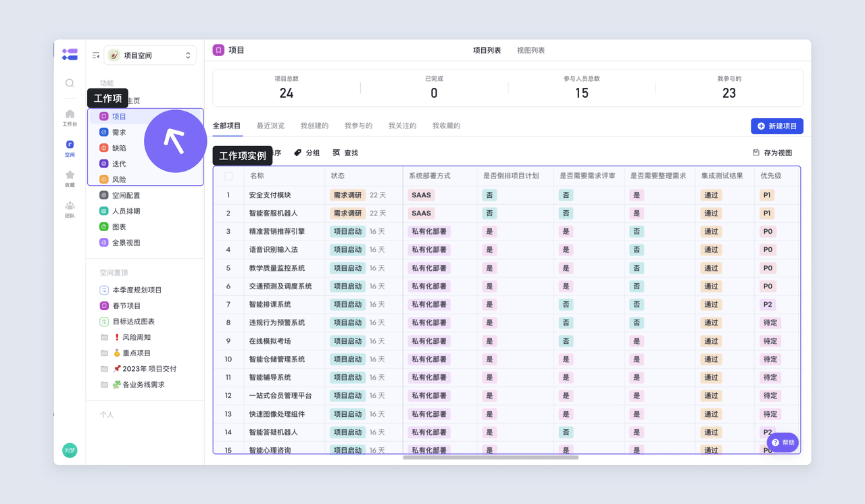Image resolution: width=865 pixels, height=504 pixels.
Task: Open the 工作台 workbench icon
Action: point(70,118)
